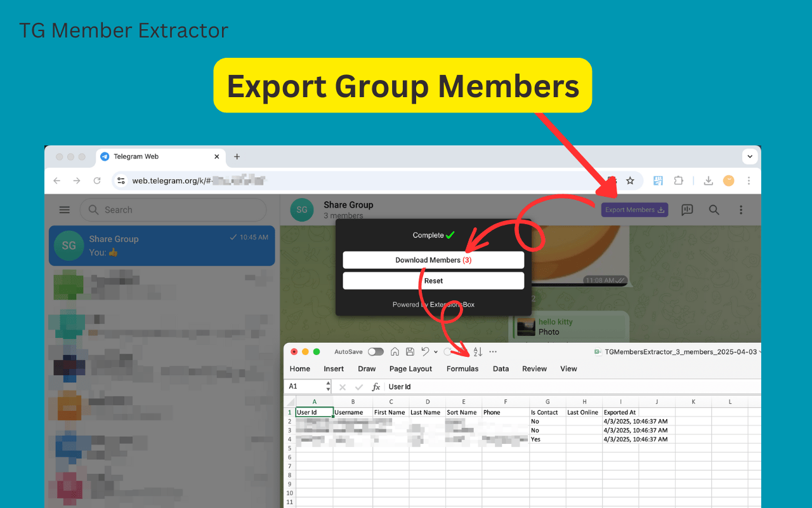Screen dimensions: 812x508
Task: Click the User Id cell A1
Action: click(x=315, y=412)
